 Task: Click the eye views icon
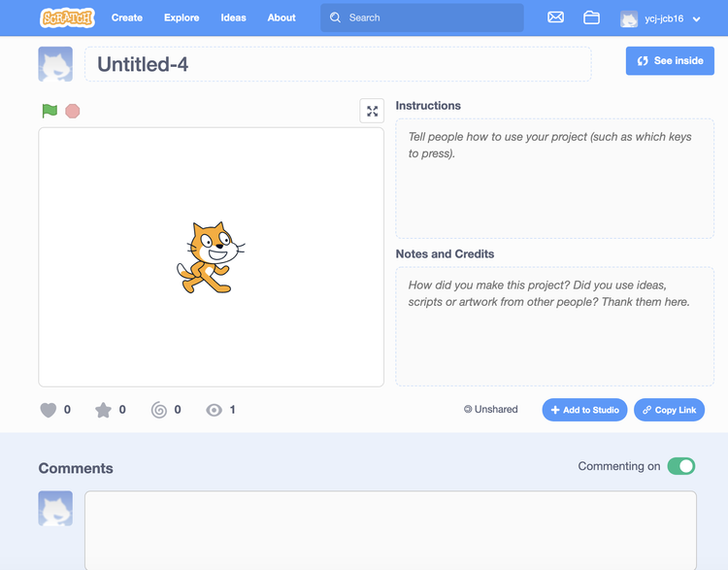tap(215, 410)
